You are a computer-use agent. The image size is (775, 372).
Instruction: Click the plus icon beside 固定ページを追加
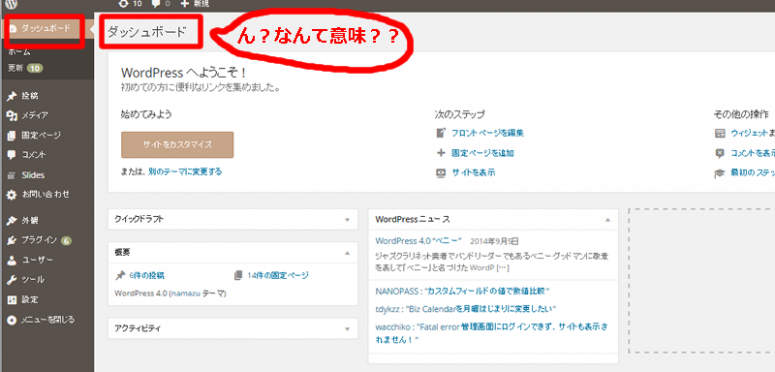[x=441, y=153]
